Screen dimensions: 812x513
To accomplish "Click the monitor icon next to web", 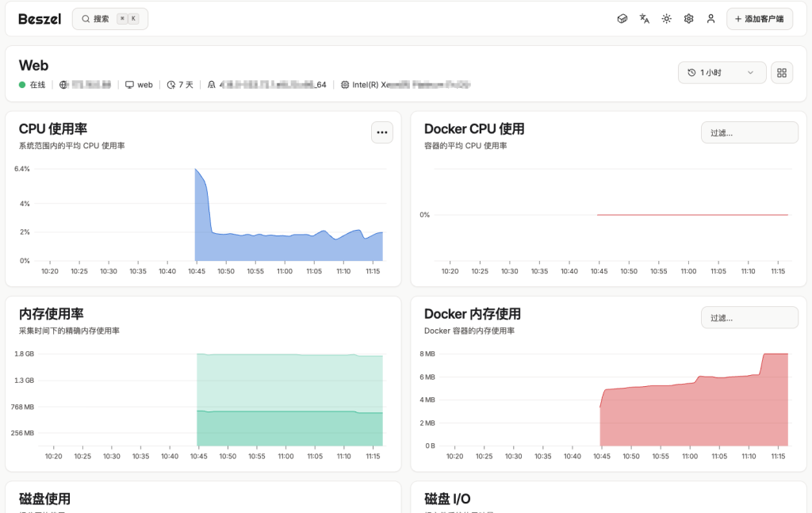I will [x=129, y=85].
